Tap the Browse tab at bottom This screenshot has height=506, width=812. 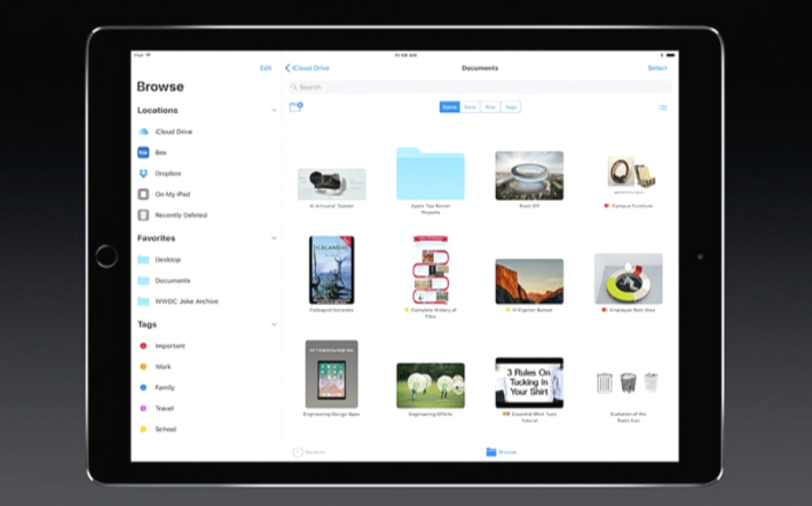(x=501, y=452)
